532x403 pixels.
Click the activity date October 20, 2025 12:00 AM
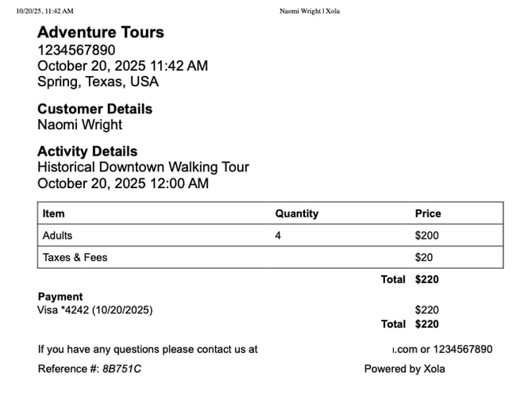point(123,183)
